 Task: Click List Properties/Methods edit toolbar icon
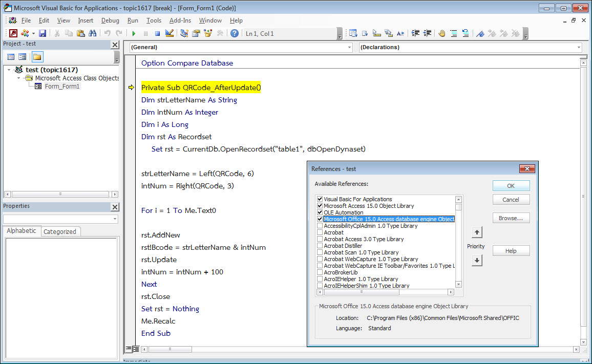click(353, 33)
